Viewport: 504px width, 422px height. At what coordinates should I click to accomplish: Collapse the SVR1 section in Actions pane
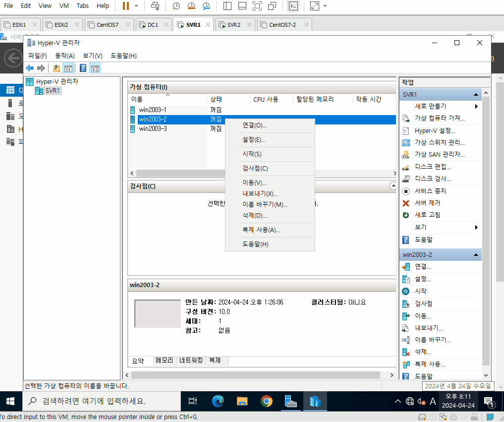click(x=476, y=95)
